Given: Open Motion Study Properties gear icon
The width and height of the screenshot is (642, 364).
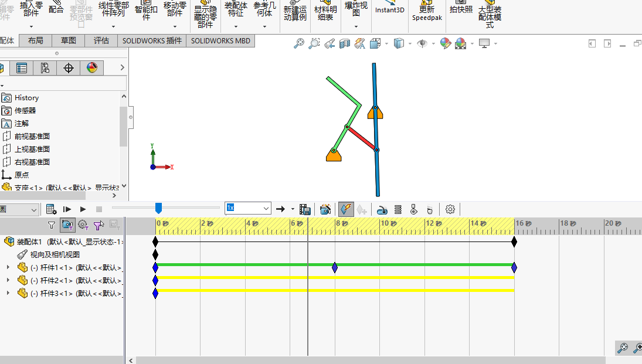Looking at the screenshot, I should pyautogui.click(x=450, y=210).
